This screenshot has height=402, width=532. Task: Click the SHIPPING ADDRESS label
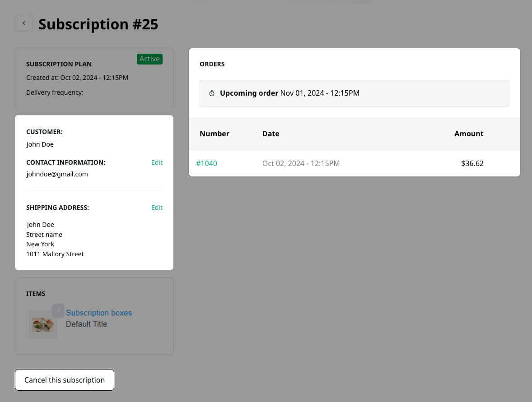[x=58, y=208]
